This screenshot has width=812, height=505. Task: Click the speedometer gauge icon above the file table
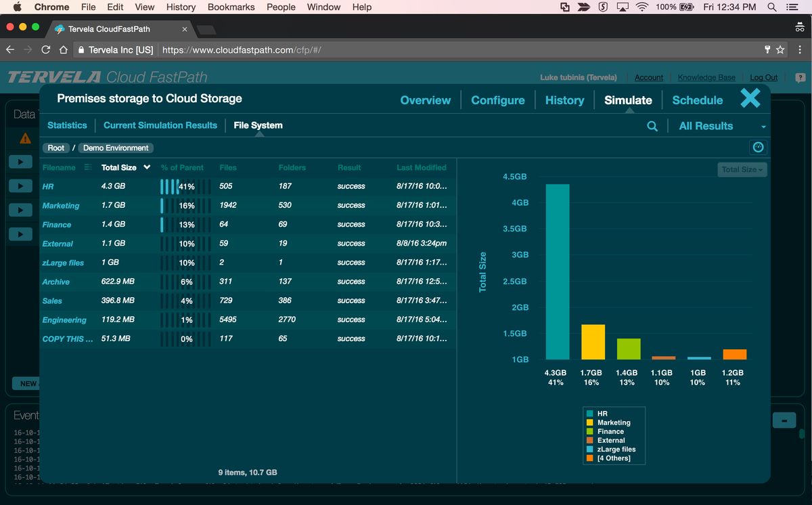[758, 147]
